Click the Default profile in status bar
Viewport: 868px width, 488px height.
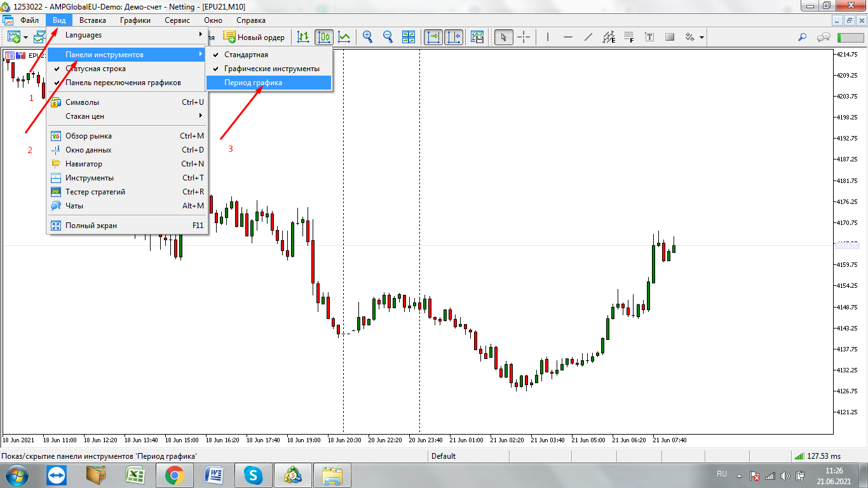[444, 456]
